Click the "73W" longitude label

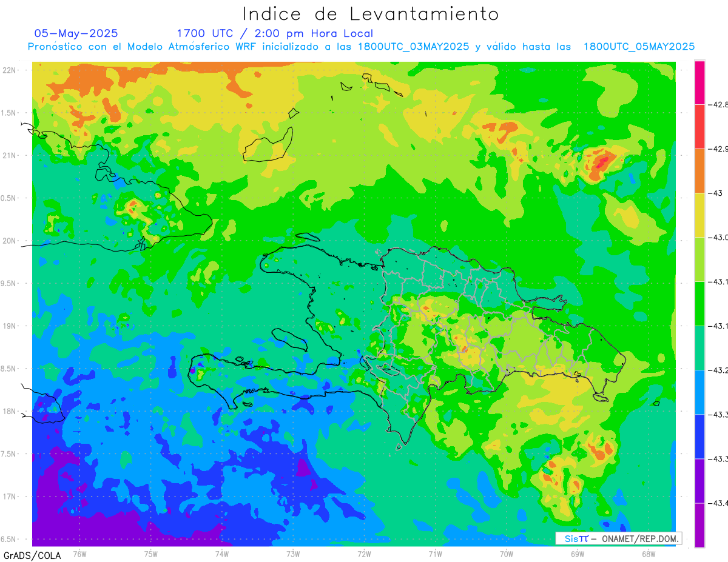click(x=293, y=554)
